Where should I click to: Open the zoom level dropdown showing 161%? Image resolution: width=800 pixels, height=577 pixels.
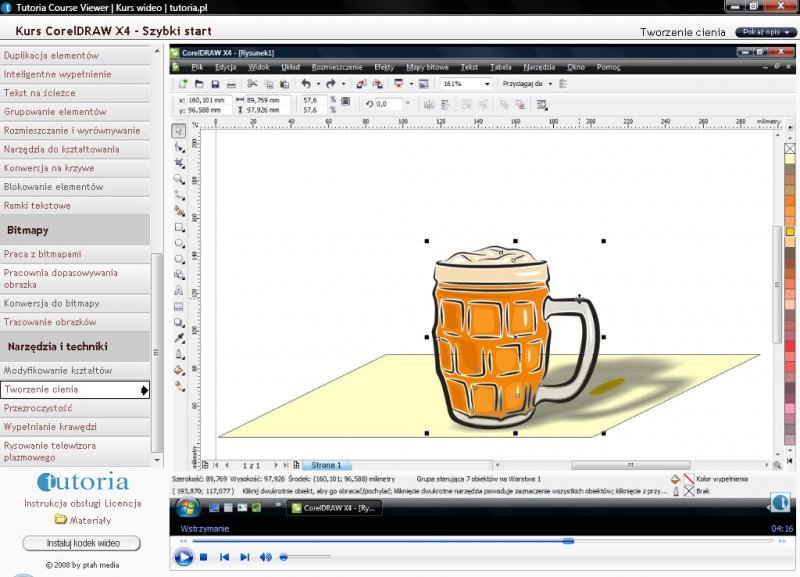point(487,84)
